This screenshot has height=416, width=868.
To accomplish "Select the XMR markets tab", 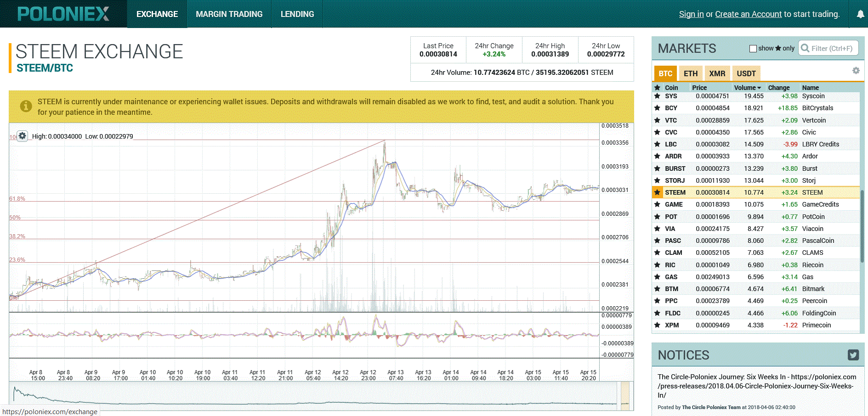I will pos(717,73).
